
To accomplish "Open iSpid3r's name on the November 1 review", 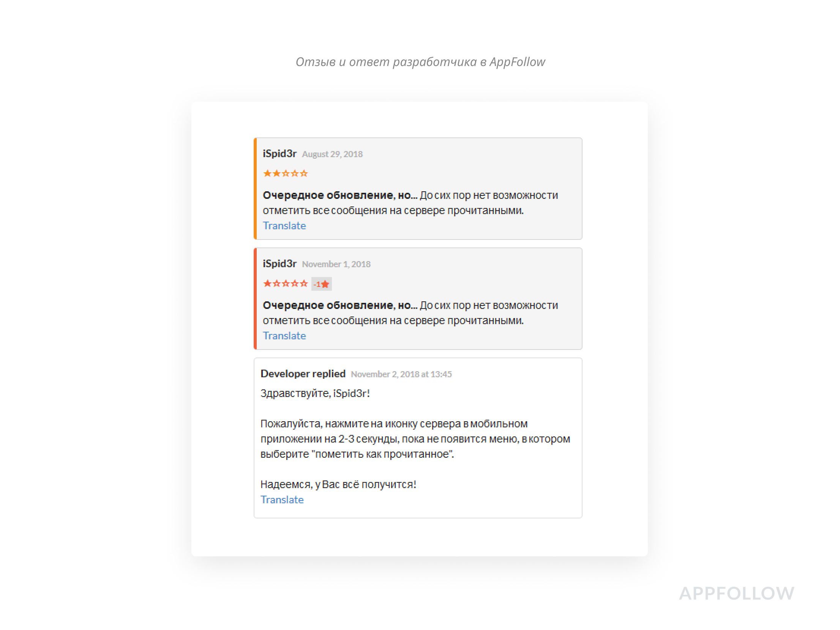I will (x=279, y=264).
